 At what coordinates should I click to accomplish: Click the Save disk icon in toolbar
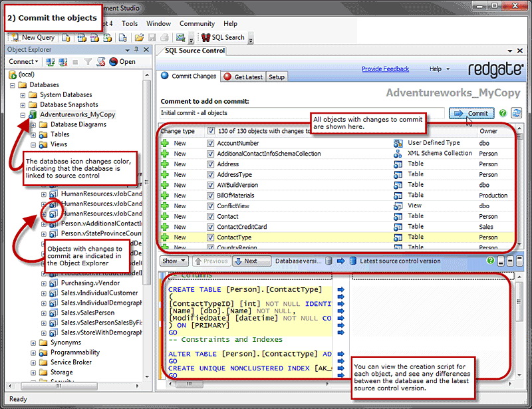[152, 38]
